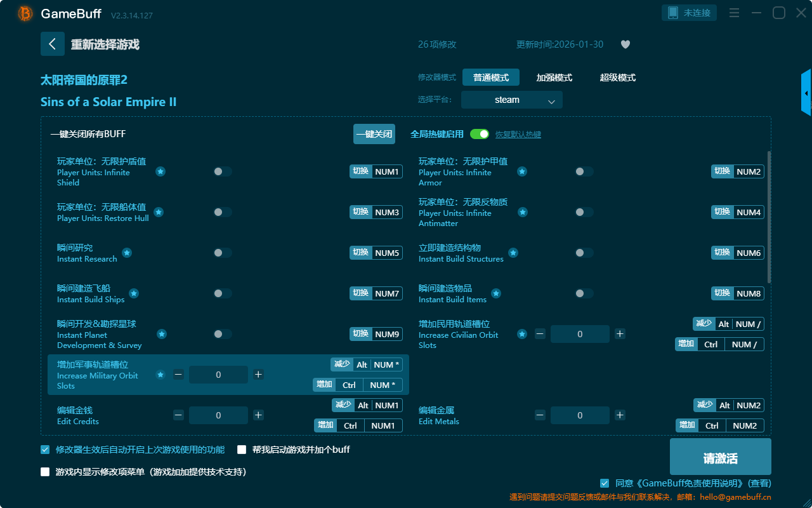This screenshot has width=812, height=508.
Task: Click Increase Military Orbit Slots value field
Action: click(218, 375)
